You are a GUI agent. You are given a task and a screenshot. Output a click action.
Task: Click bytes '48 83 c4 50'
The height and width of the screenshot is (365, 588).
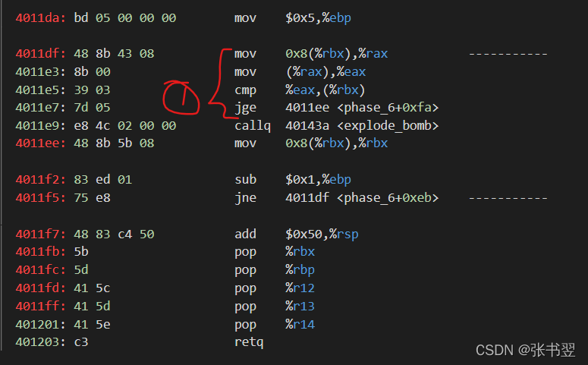point(114,234)
